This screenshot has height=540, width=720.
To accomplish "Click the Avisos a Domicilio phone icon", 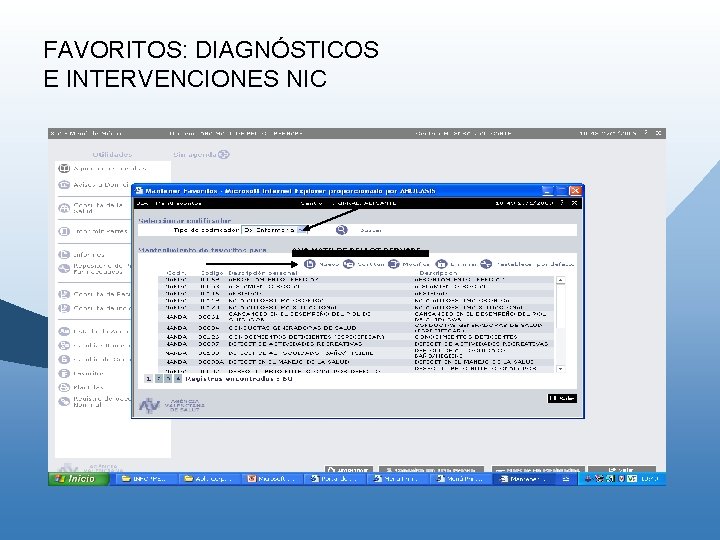I will (x=64, y=185).
